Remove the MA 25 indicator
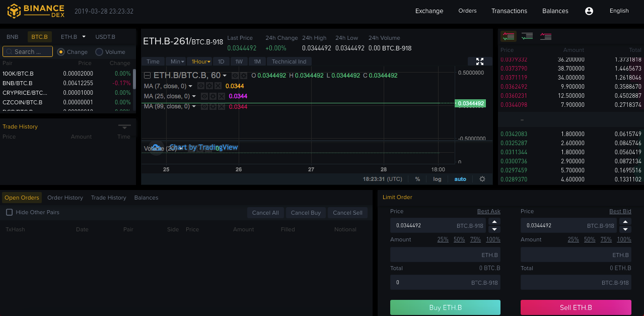 [x=221, y=96]
